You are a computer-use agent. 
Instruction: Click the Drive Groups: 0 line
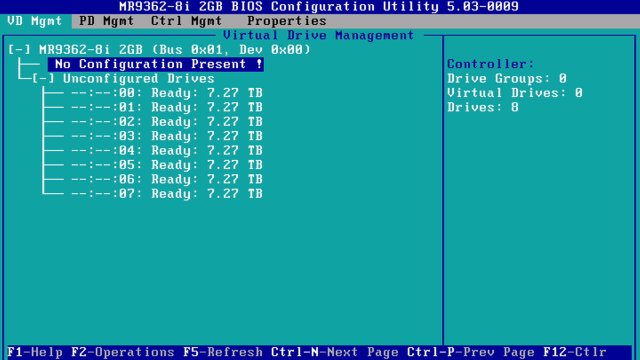(507, 78)
